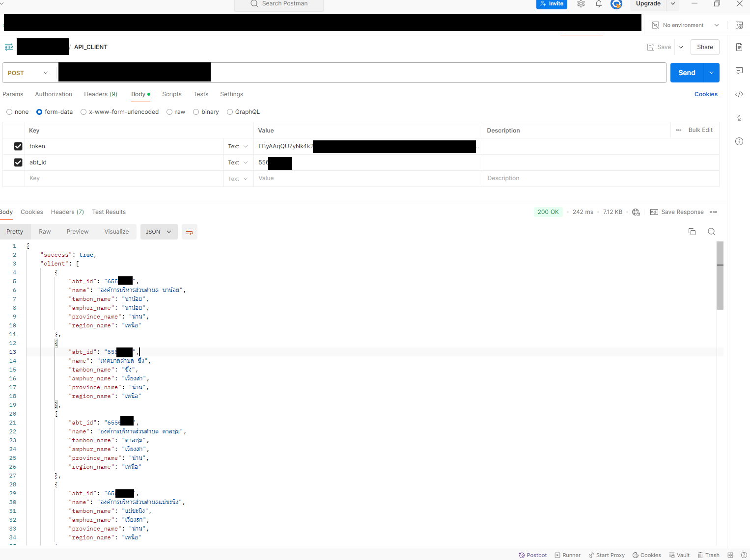Switch to the Raw response view tab
The height and width of the screenshot is (560, 750).
pyautogui.click(x=45, y=232)
